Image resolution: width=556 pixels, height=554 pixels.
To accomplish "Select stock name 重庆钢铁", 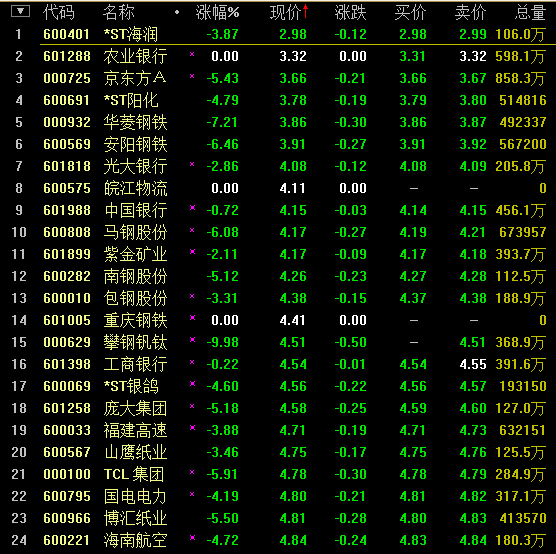I will pos(135,320).
